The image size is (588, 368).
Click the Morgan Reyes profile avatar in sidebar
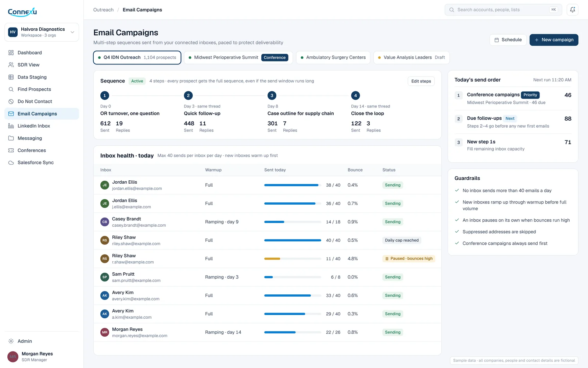coord(13,357)
